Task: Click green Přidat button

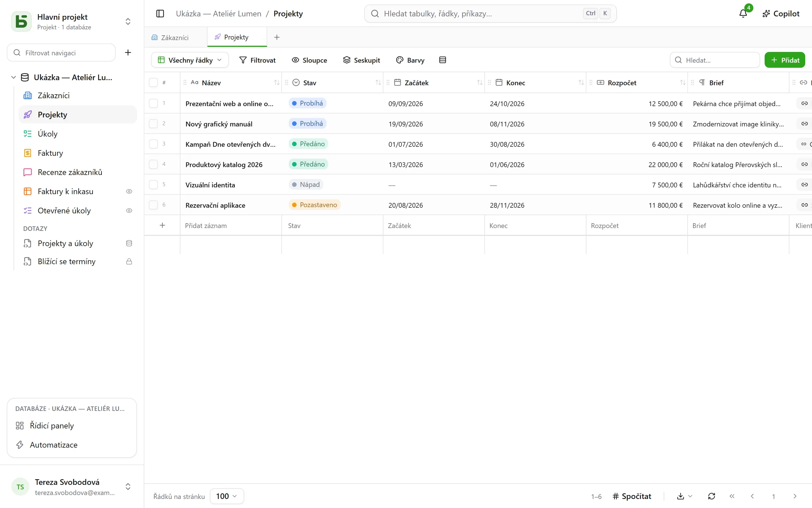Action: click(785, 60)
